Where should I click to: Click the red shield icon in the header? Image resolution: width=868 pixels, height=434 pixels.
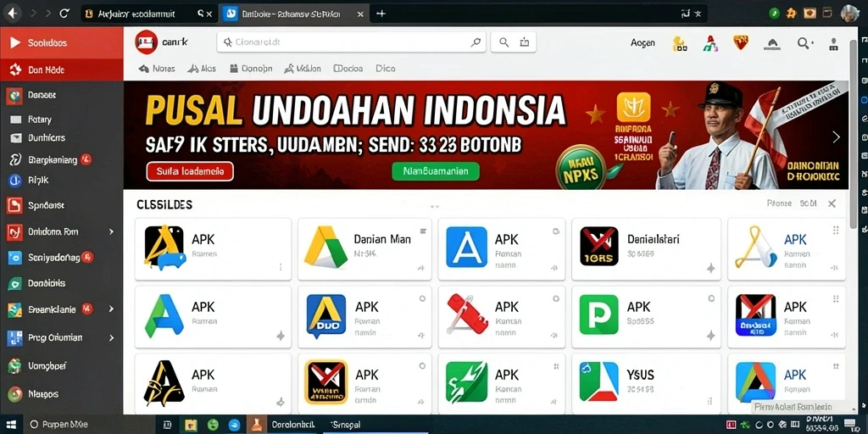coord(741,42)
